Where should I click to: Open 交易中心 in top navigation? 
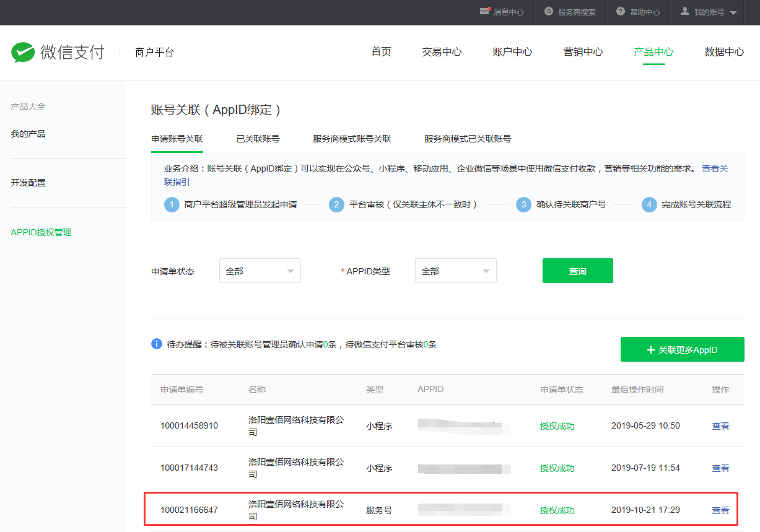442,52
